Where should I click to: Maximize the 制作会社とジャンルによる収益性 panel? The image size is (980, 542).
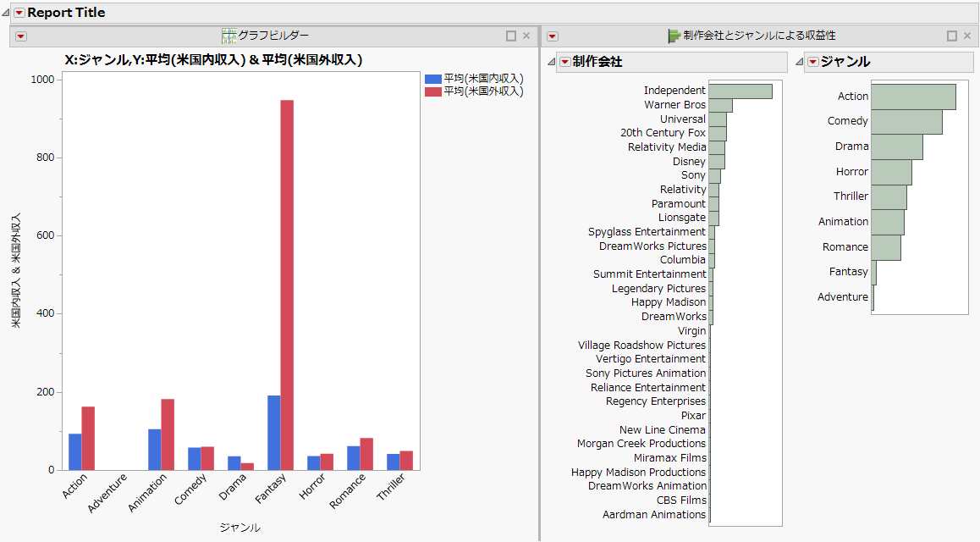(x=952, y=36)
